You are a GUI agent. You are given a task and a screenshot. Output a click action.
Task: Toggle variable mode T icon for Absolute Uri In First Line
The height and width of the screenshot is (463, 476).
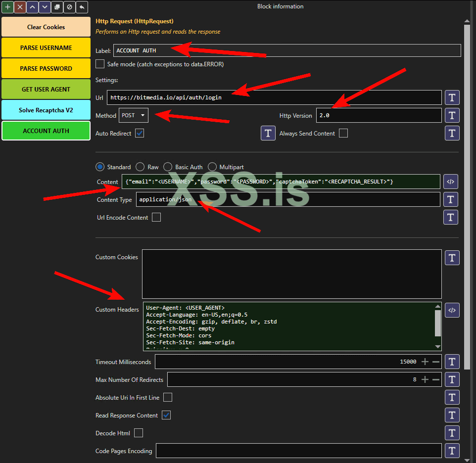click(452, 398)
